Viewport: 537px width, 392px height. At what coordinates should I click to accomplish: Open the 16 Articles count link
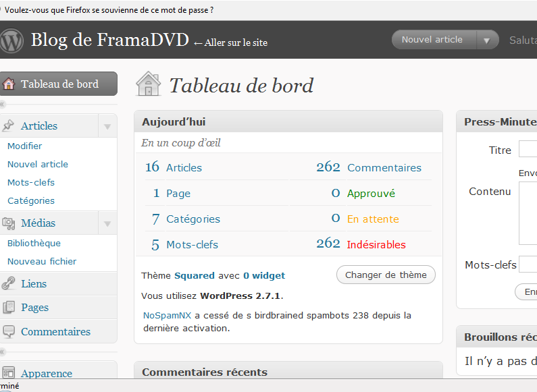click(153, 167)
